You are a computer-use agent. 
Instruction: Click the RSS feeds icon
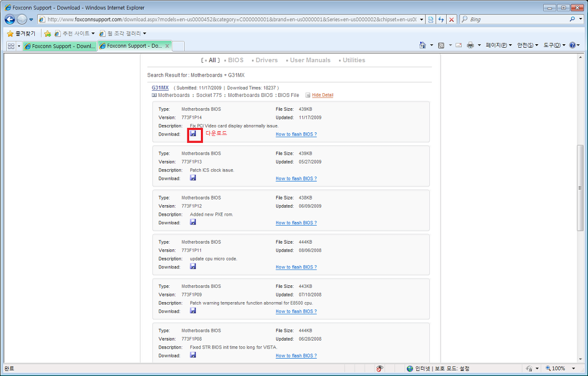click(441, 45)
